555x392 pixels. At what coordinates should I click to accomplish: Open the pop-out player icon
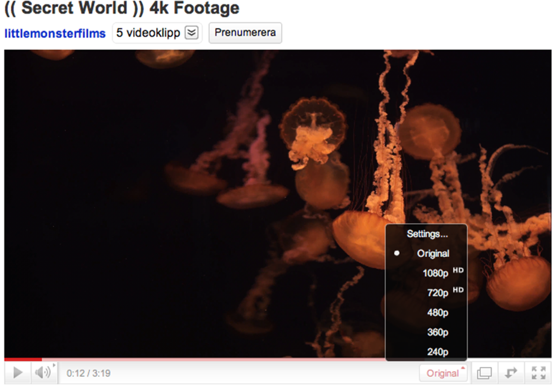484,373
